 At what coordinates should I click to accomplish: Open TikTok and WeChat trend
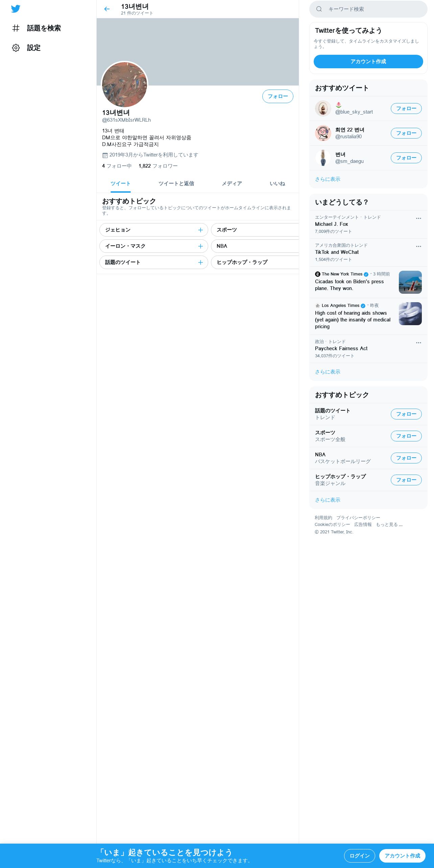point(368,252)
